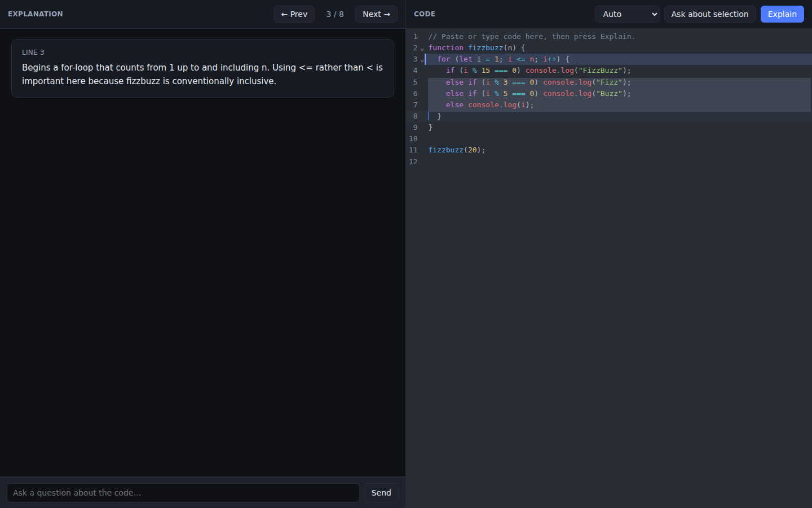
Task: Click the 3 / 8 step counter
Action: 335,14
